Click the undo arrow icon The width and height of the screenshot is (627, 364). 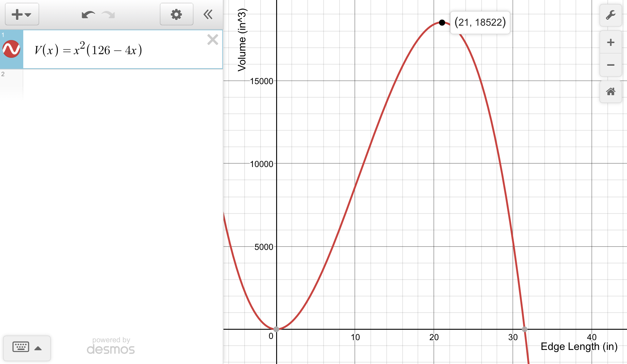click(x=88, y=14)
